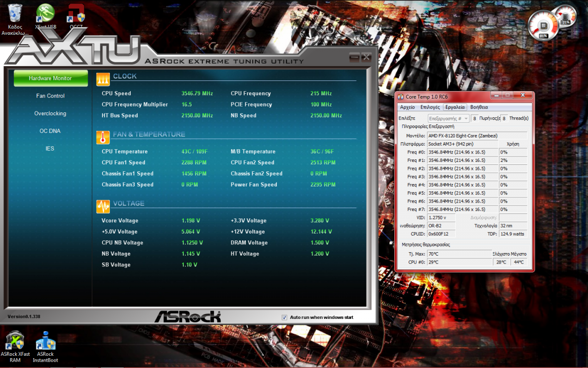Viewport: 588px width, 368px height.
Task: Open the Αρχείο menu in Core Temp
Action: [408, 107]
